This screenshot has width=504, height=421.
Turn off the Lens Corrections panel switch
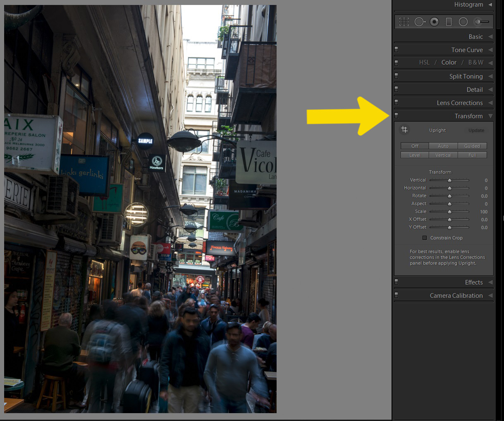pos(397,103)
